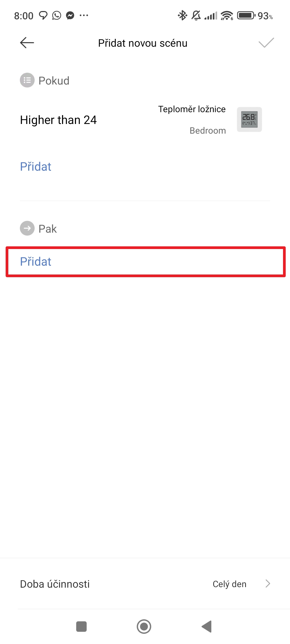This screenshot has height=644, width=290.
Task: Select the Higher than 24 condition
Action: [x=59, y=120]
